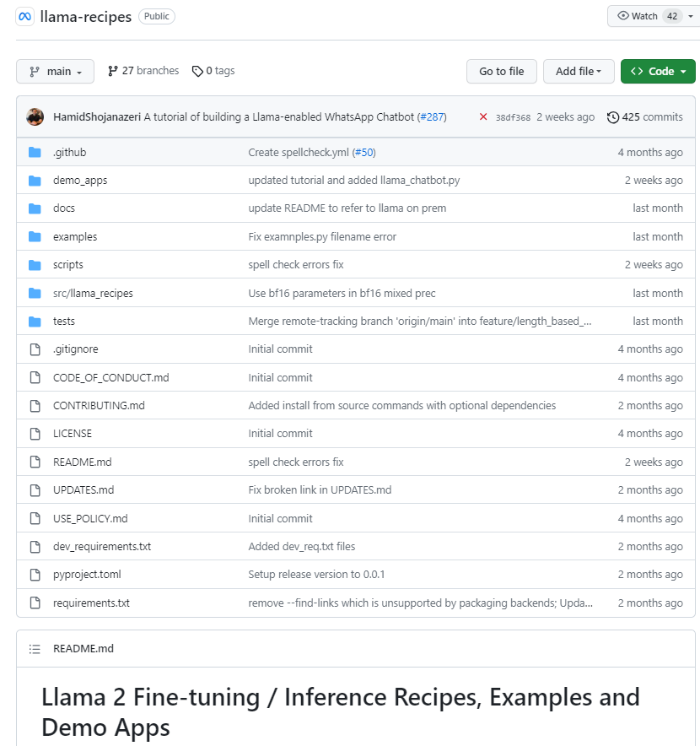Image resolution: width=700 pixels, height=746 pixels.
Task: Click the LICENSE file icon
Action: pos(35,434)
